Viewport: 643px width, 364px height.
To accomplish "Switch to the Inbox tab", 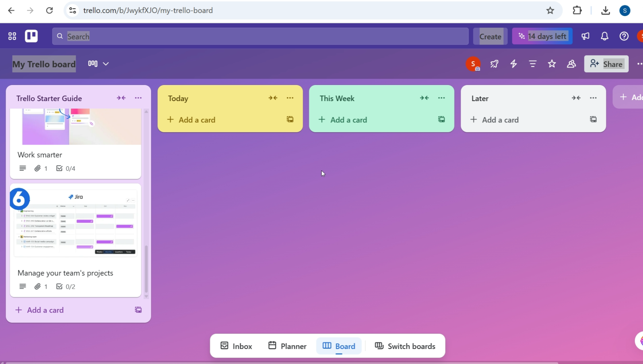I will [236, 346].
